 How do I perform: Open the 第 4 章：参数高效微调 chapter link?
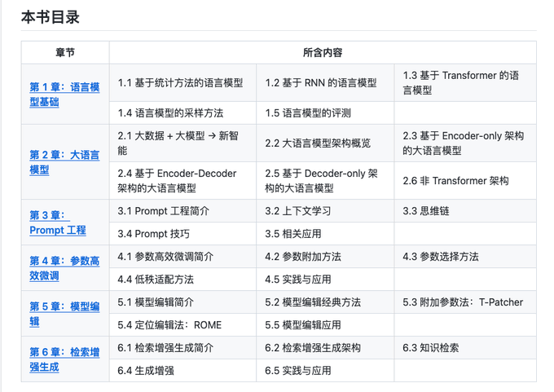pos(64,268)
